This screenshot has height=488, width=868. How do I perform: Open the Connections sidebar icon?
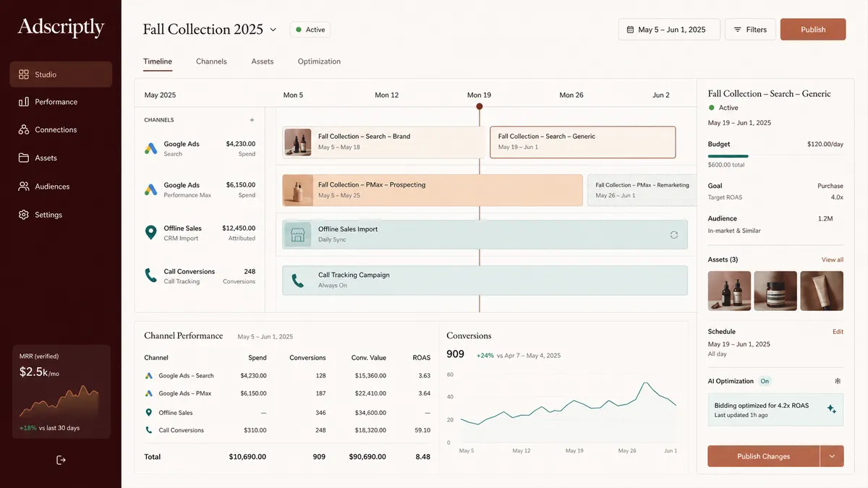[x=24, y=129]
